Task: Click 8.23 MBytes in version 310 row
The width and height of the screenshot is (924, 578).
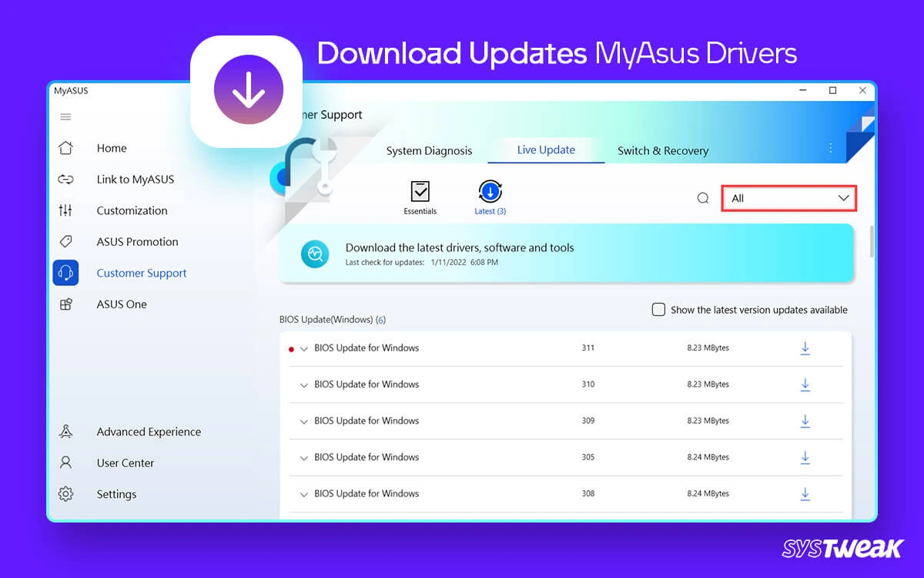Action: pos(708,385)
